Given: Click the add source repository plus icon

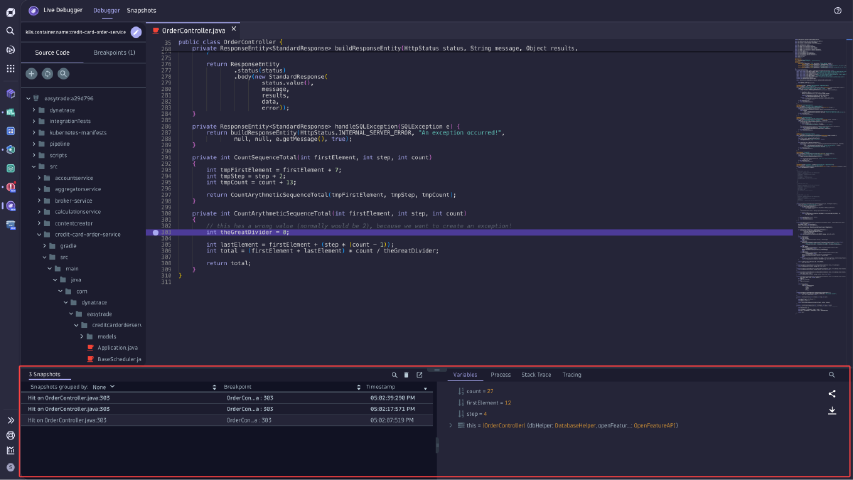Looking at the screenshot, I should pyautogui.click(x=32, y=73).
